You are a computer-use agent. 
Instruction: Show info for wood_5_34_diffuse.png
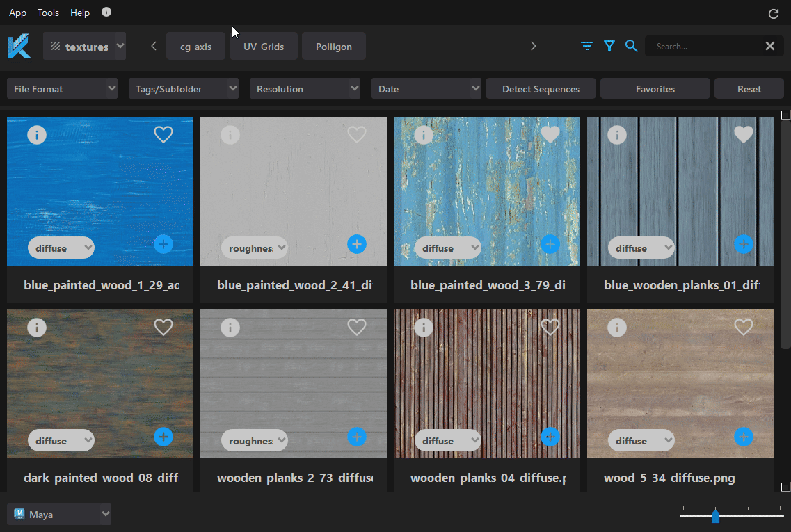point(617,328)
